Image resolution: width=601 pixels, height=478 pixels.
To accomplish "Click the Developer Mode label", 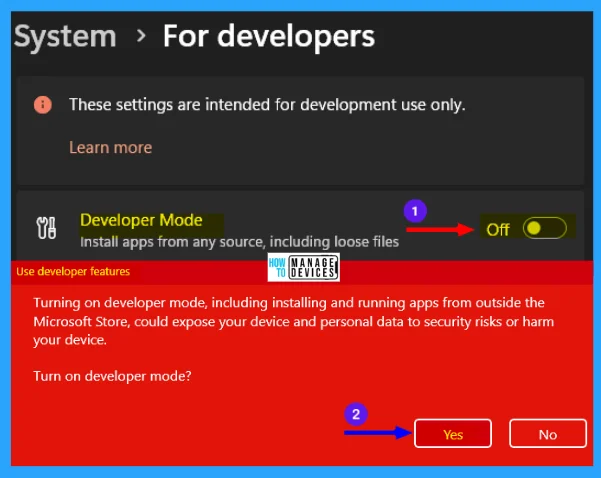I will point(141,220).
